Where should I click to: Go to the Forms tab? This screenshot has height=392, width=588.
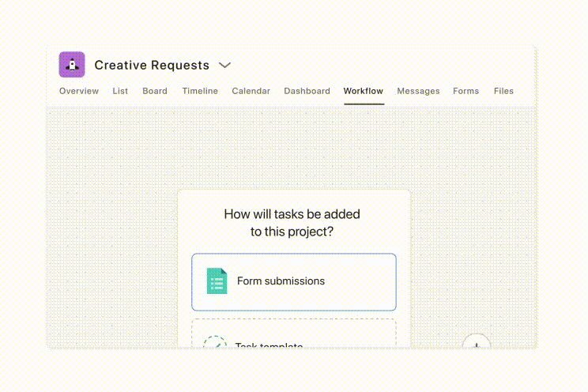point(465,91)
